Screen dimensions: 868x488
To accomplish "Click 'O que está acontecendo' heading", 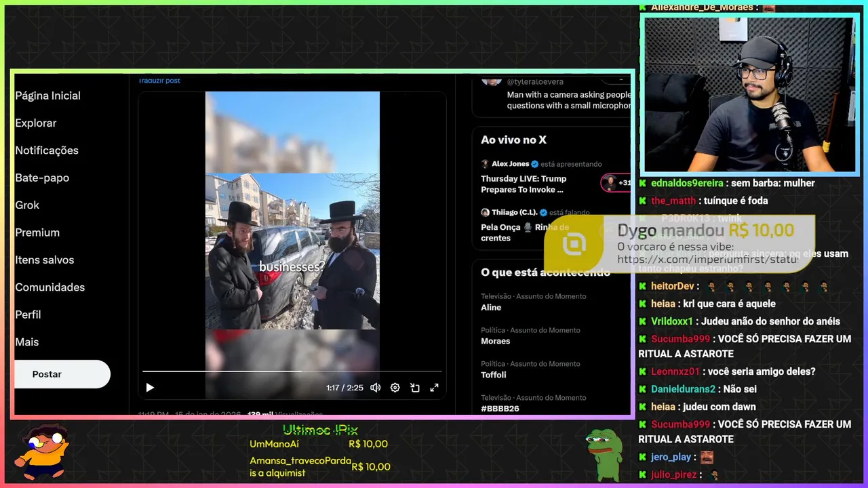I will (x=545, y=272).
